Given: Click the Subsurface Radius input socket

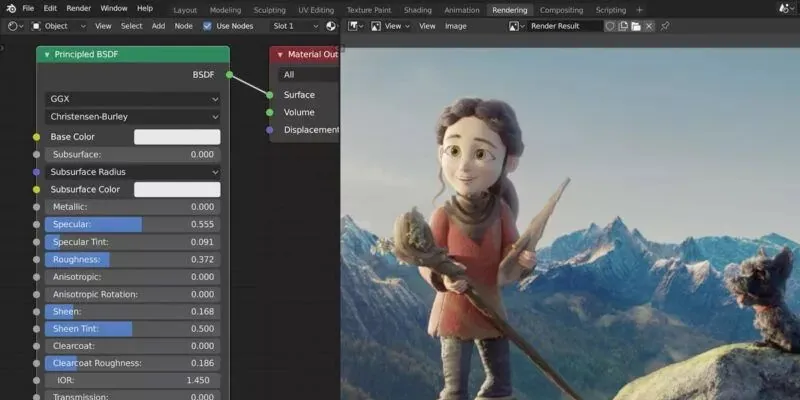Looking at the screenshot, I should pyautogui.click(x=36, y=172).
